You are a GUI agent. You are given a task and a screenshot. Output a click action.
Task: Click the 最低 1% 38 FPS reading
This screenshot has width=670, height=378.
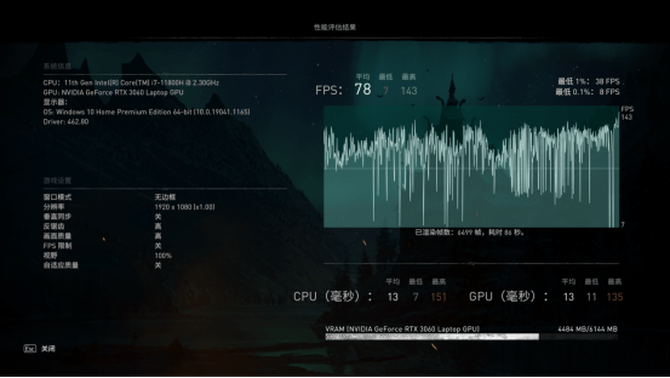click(588, 81)
